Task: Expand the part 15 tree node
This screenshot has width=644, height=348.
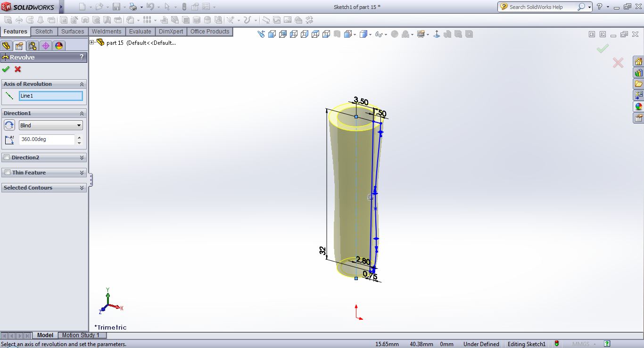Action: click(x=92, y=42)
